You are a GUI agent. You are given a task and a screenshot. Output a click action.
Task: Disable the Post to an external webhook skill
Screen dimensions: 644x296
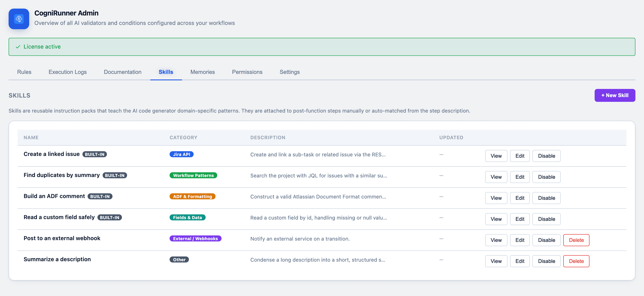coord(546,240)
